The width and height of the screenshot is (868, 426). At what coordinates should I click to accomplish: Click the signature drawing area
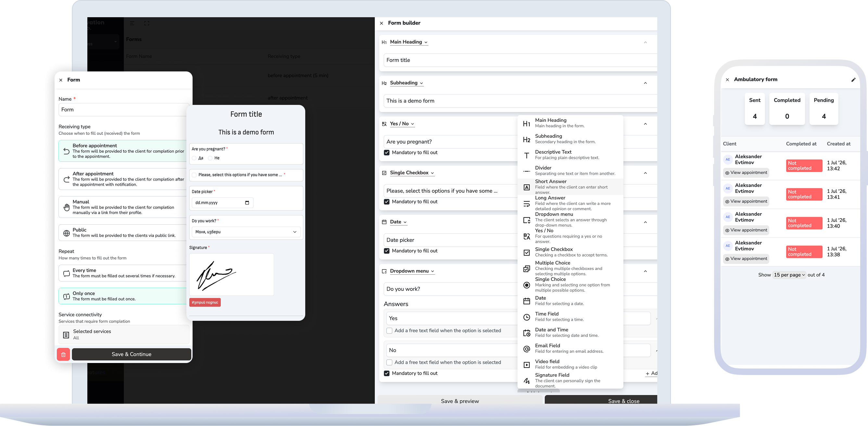click(x=232, y=275)
